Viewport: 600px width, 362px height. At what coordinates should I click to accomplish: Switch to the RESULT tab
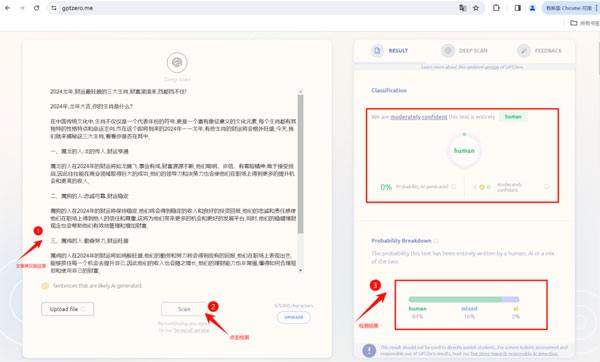(x=390, y=51)
